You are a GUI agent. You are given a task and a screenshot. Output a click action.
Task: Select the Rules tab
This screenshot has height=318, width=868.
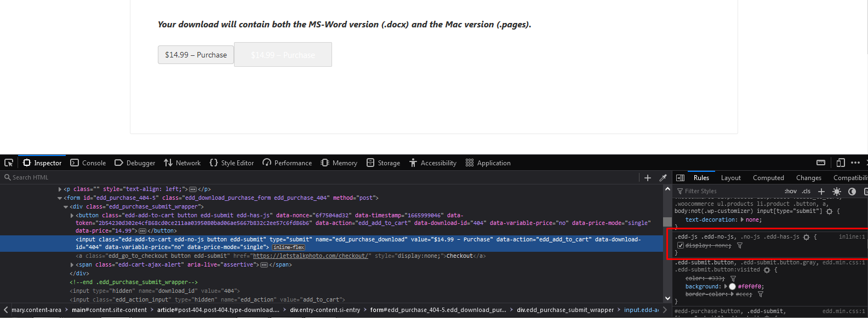tap(701, 177)
